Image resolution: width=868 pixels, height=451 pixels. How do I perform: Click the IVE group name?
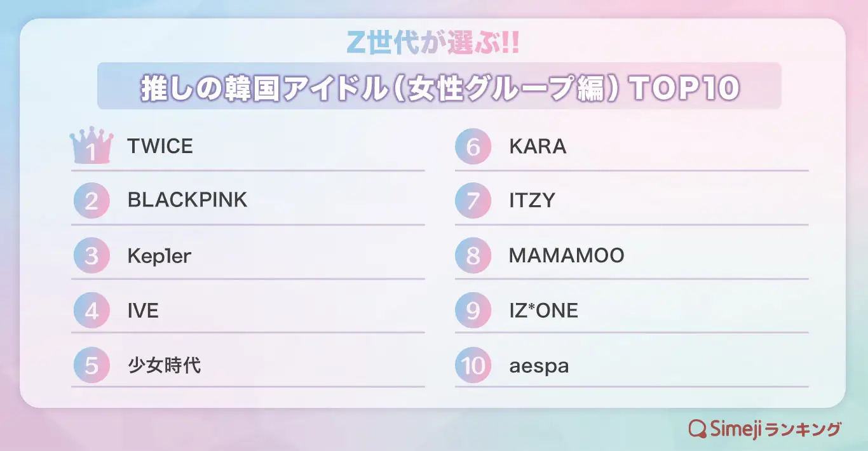tap(143, 311)
